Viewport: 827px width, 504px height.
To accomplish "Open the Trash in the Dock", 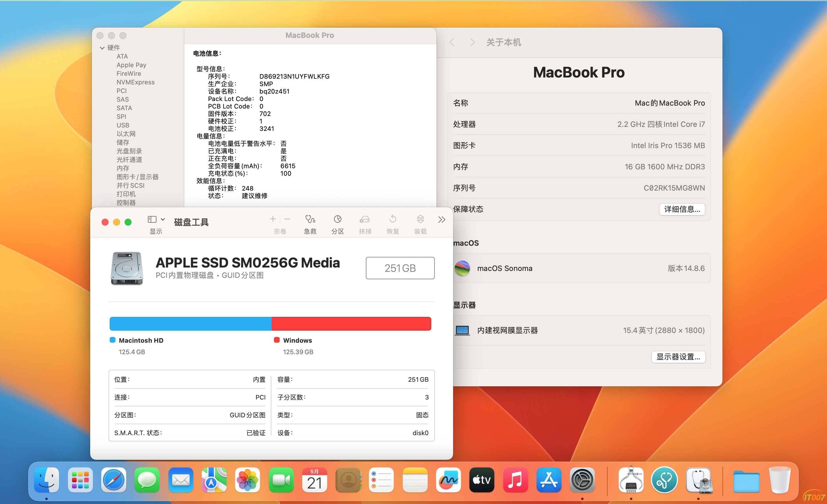I will tap(780, 480).
